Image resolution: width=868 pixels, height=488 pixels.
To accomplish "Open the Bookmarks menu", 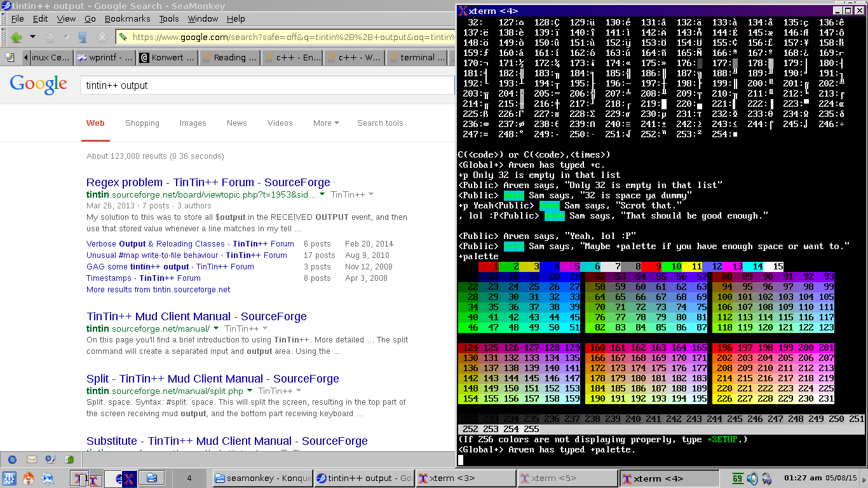I will (127, 19).
